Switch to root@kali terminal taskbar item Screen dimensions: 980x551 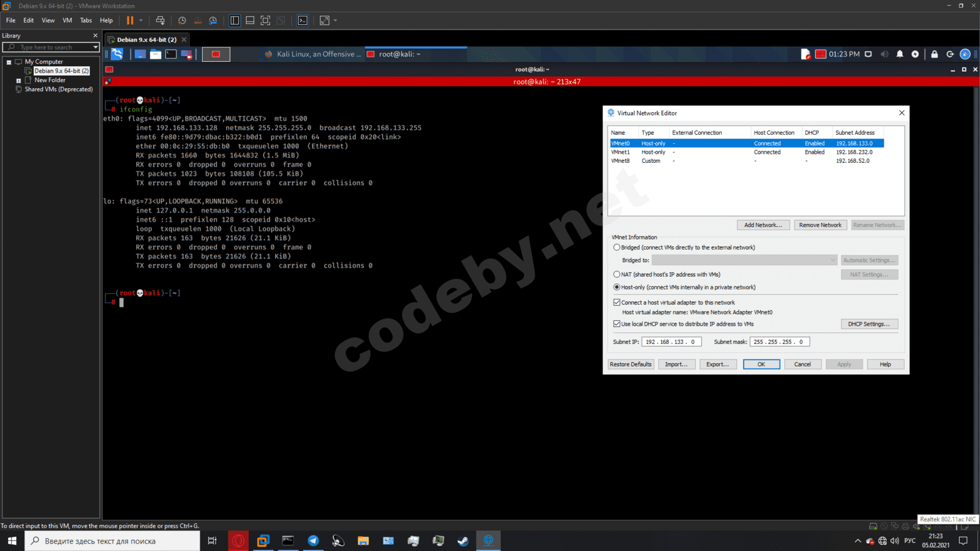click(416, 54)
